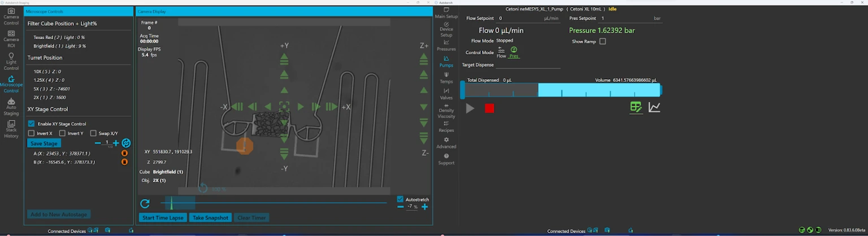Switch to the Valves tab

(x=446, y=94)
